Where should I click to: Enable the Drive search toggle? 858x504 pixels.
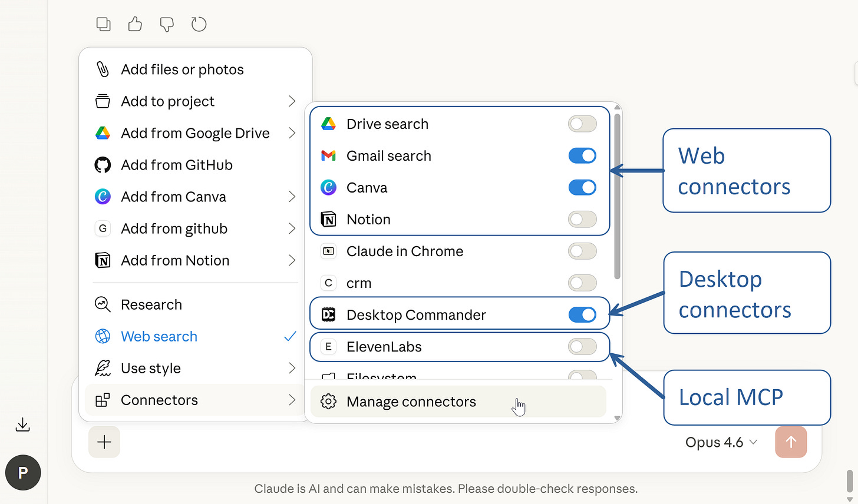click(x=582, y=124)
